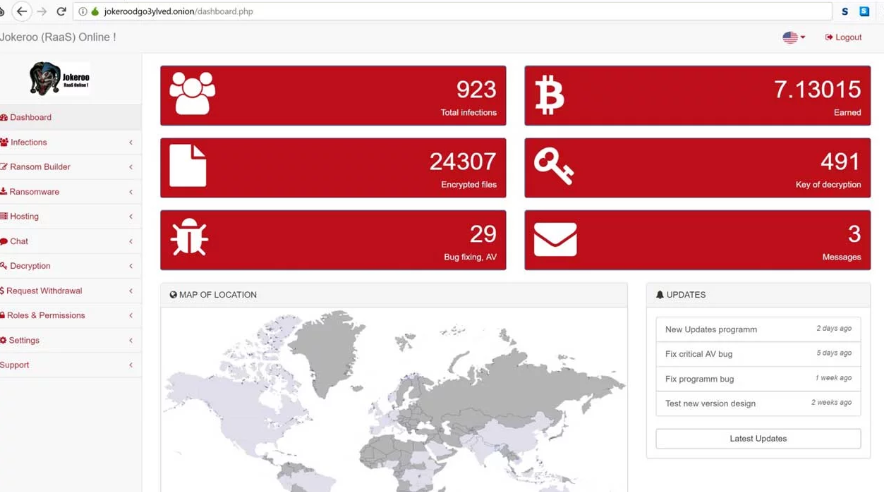Click the Latest Updates button
Screen dimensions: 884x492
[x=758, y=439]
